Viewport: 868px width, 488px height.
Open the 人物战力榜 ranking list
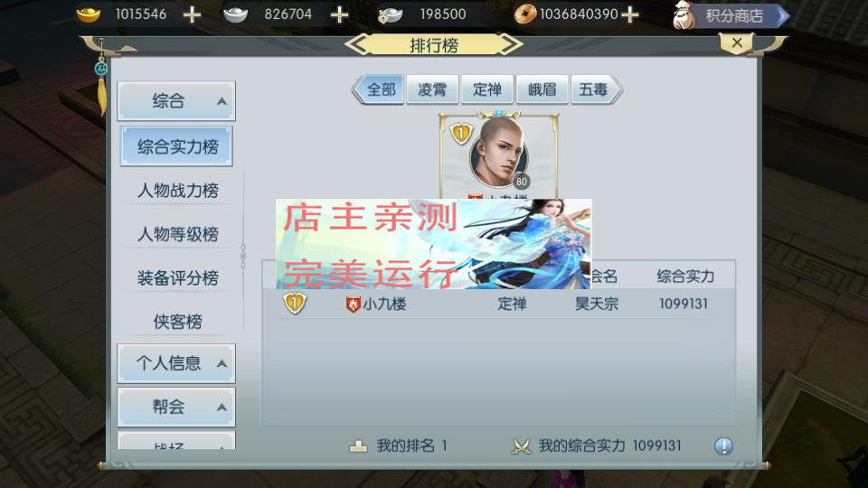tap(178, 191)
